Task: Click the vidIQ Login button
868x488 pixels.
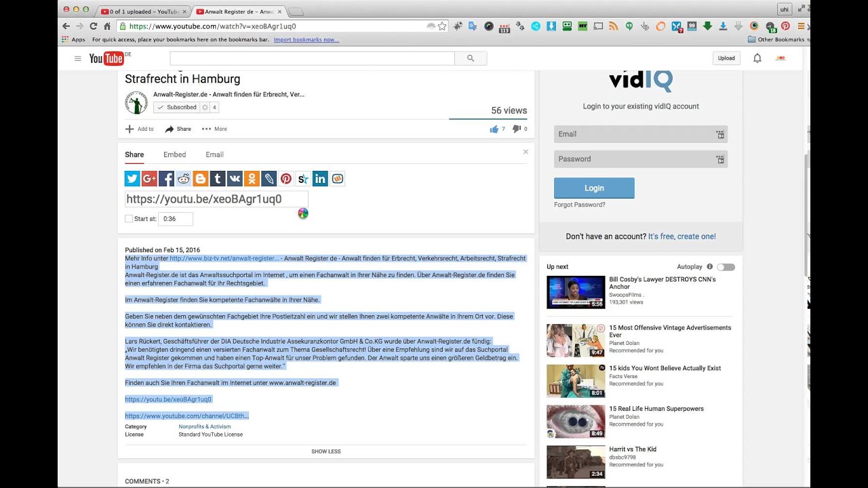Action: point(594,188)
